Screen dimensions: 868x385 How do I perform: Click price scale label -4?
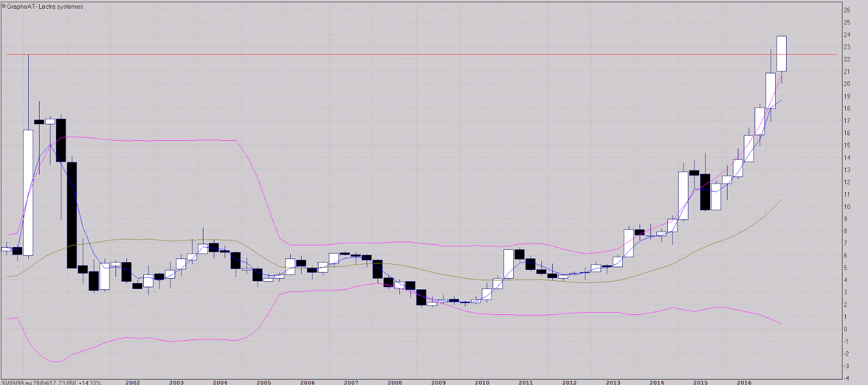point(846,378)
